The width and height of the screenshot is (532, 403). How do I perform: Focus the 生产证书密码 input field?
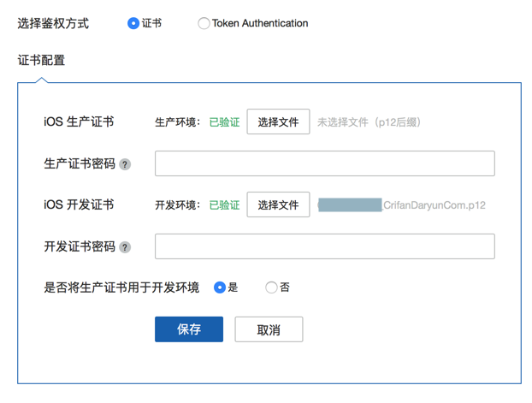[324, 163]
